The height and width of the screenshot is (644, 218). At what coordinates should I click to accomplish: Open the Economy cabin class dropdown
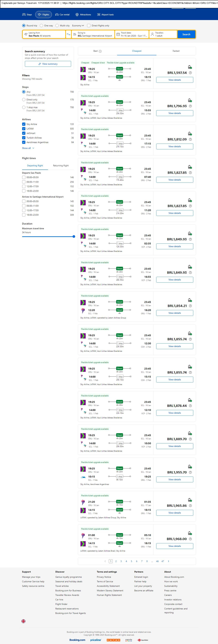tap(78, 26)
